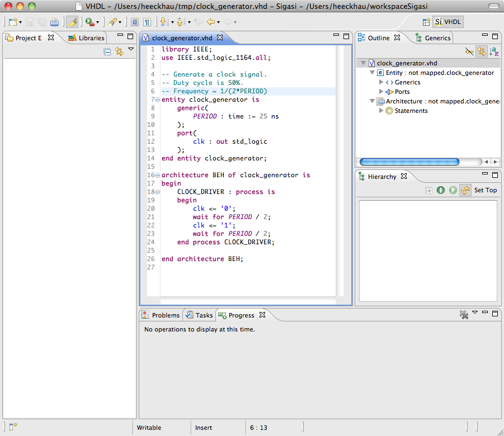The height and width of the screenshot is (436, 504).
Task: Maximize the editor area
Action: click(346, 36)
